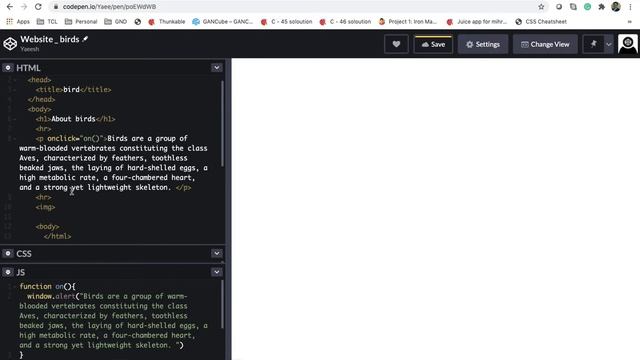
Task: Click 'function on(){' line in JS
Action: tap(47, 287)
